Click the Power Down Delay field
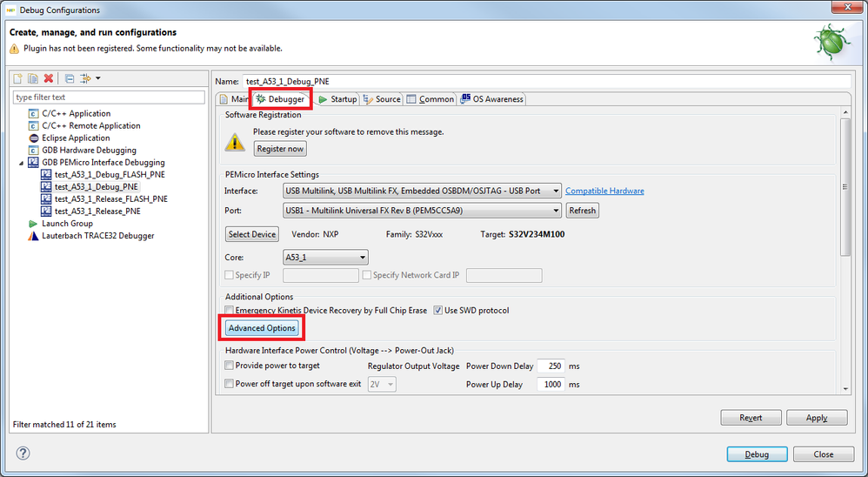 click(551, 366)
